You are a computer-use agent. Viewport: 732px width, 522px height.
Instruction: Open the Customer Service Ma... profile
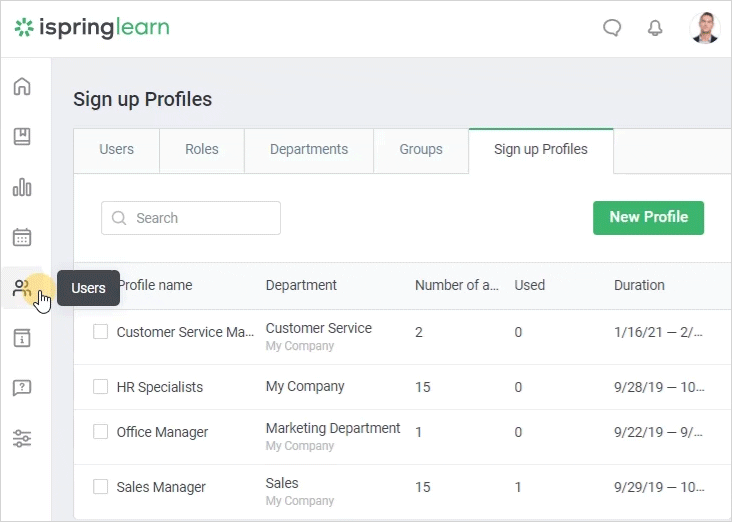point(185,332)
